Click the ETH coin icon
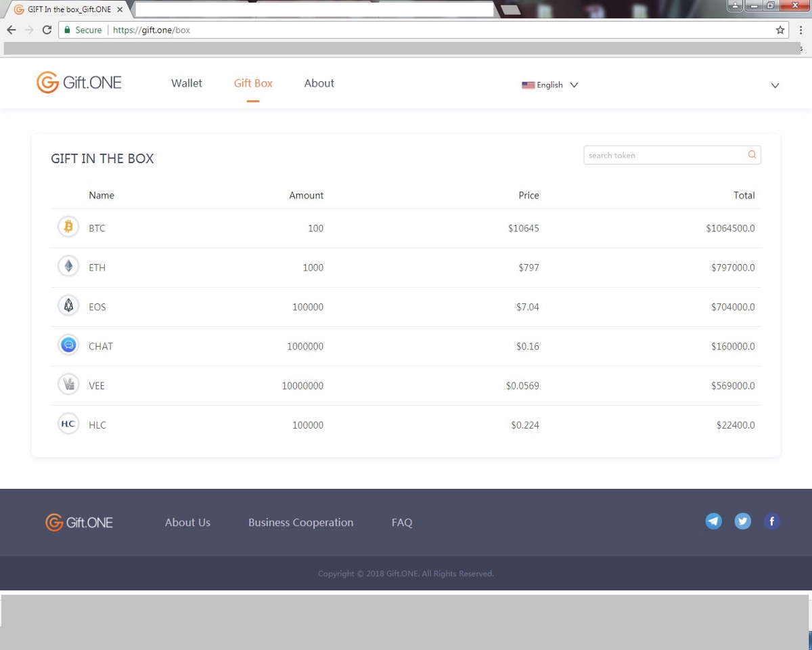Screen dimensions: 812x650 point(68,266)
